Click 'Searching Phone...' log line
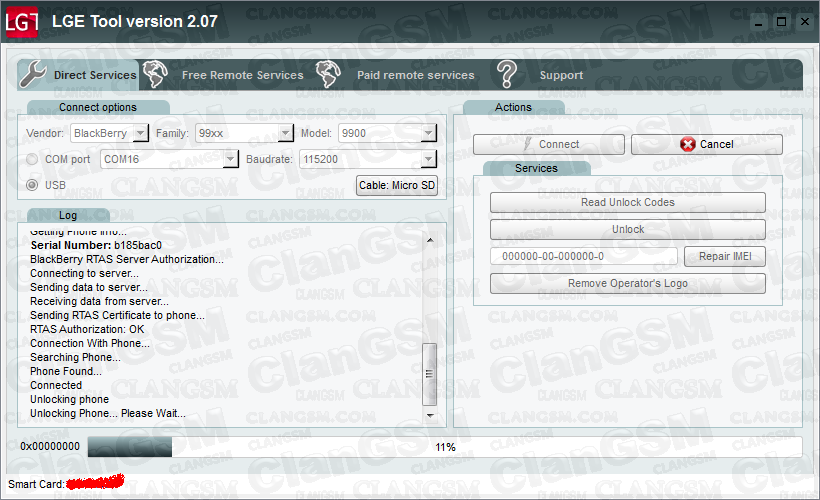This screenshot has width=820, height=500. [x=75, y=358]
